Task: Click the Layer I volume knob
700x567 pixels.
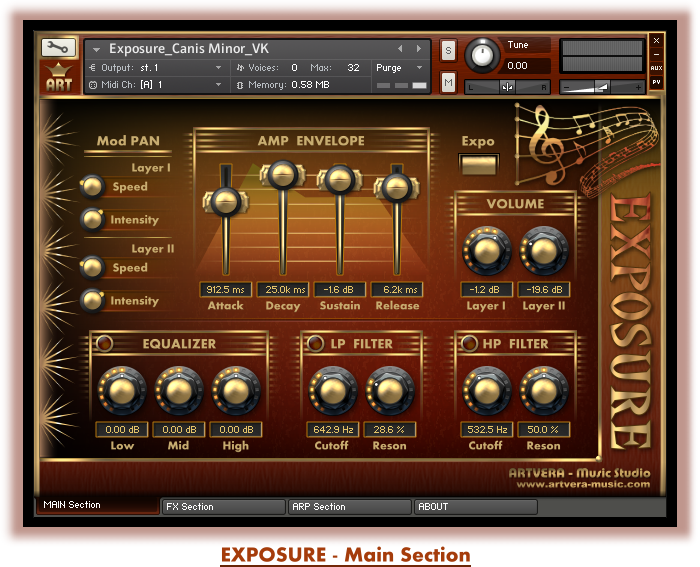Action: pos(486,252)
